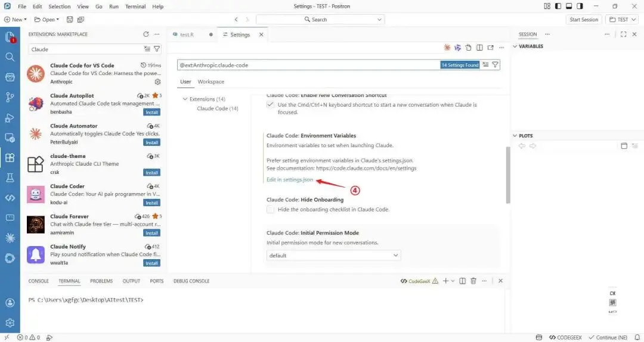644x342 pixels.
Task: Open the Open dropdown in toolbar
Action: [x=47, y=19]
